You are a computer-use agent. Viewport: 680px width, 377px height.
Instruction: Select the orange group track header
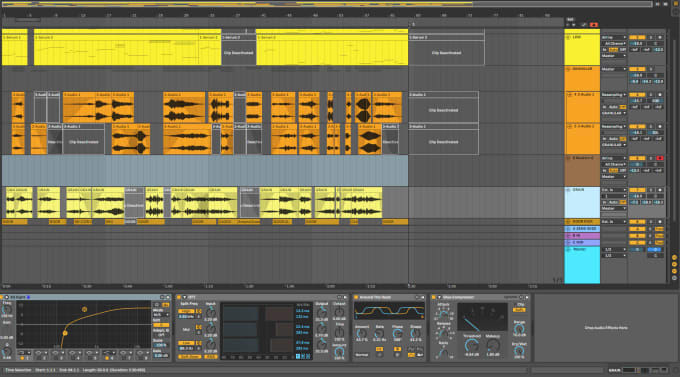(582, 78)
